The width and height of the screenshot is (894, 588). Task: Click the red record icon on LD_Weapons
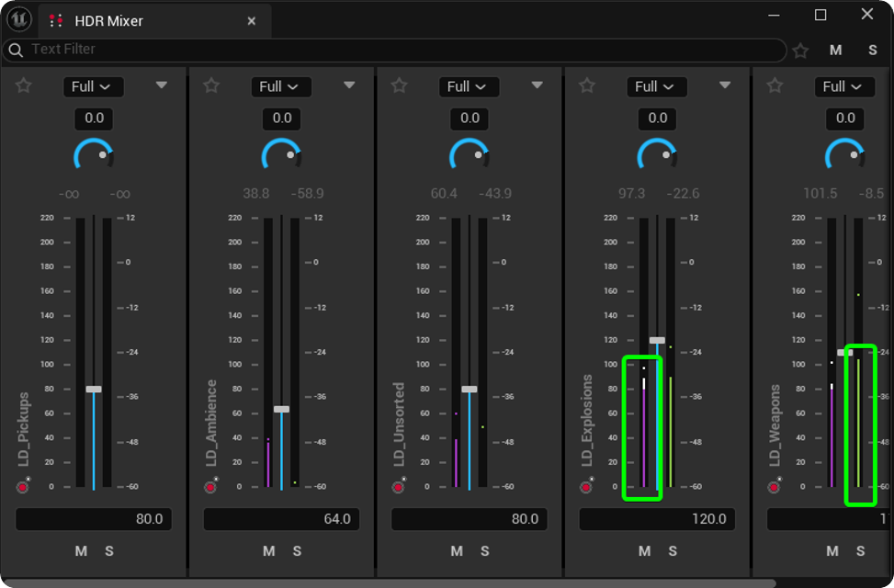(775, 486)
